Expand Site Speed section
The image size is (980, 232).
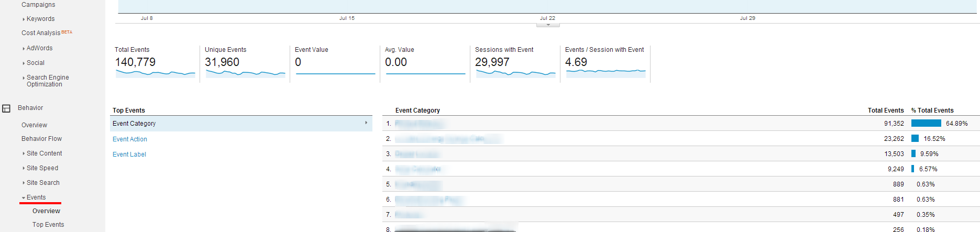point(42,168)
